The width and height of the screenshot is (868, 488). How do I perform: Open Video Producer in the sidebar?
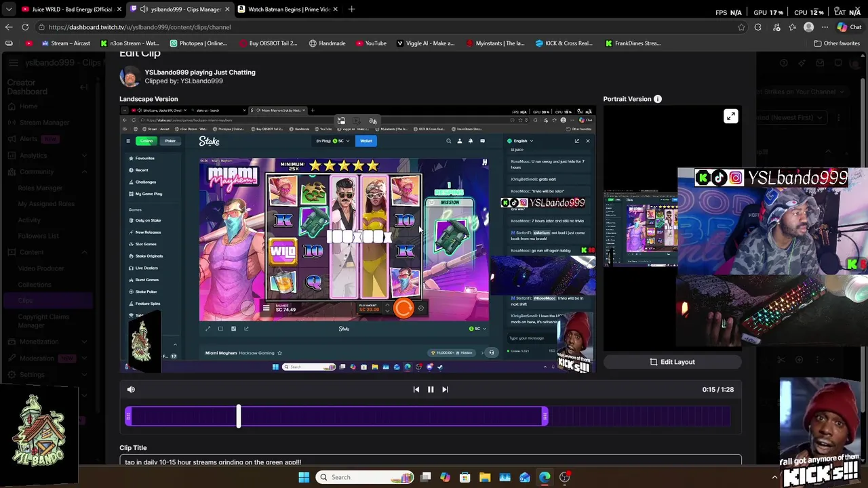point(41,268)
